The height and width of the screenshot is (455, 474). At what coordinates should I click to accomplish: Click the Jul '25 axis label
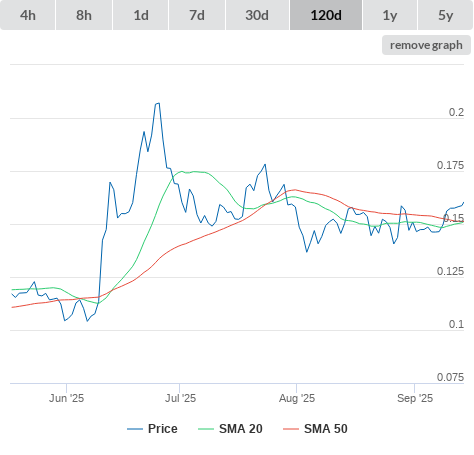coord(180,398)
